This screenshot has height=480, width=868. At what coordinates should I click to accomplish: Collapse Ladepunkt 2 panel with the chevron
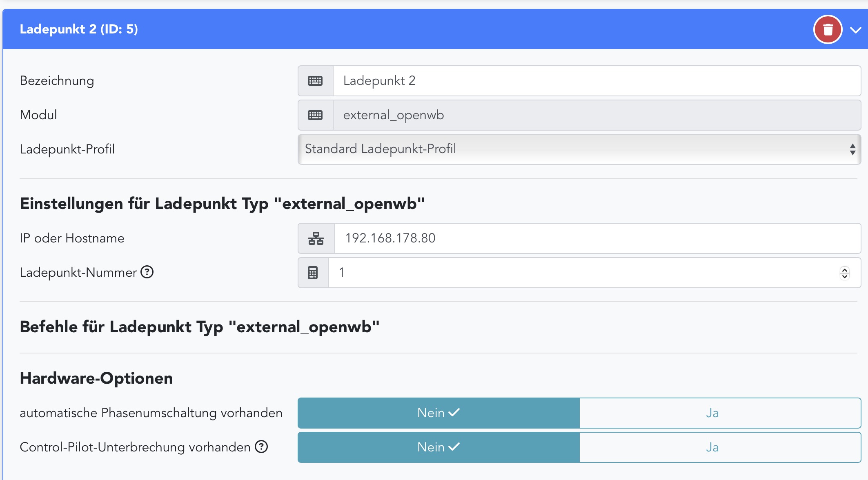tap(855, 30)
